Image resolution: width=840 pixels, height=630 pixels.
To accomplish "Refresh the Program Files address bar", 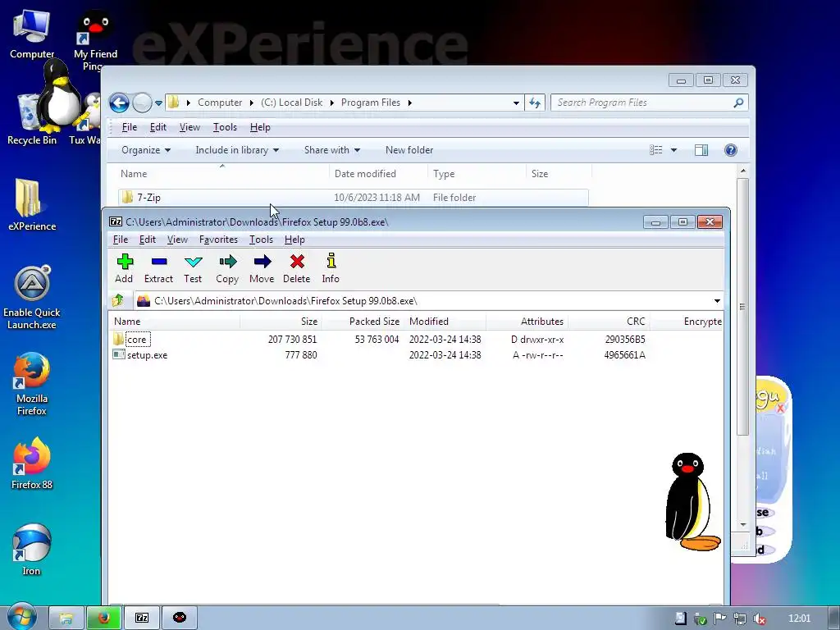I will tap(535, 103).
